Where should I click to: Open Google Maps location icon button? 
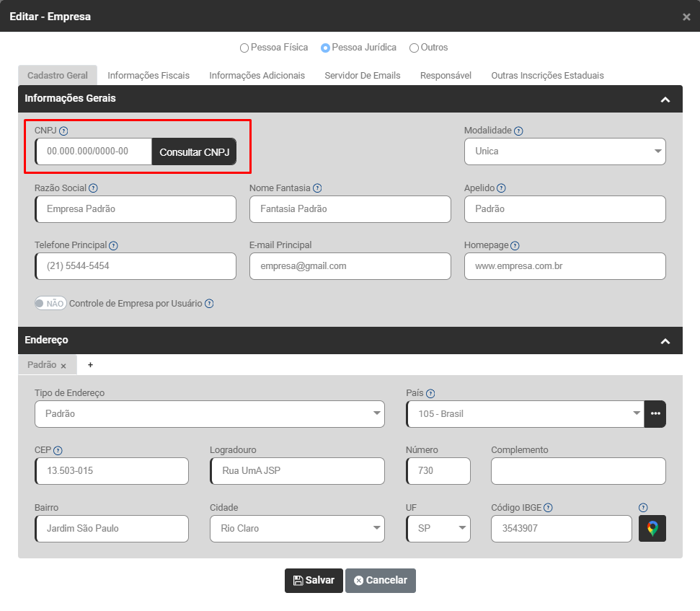tap(652, 529)
